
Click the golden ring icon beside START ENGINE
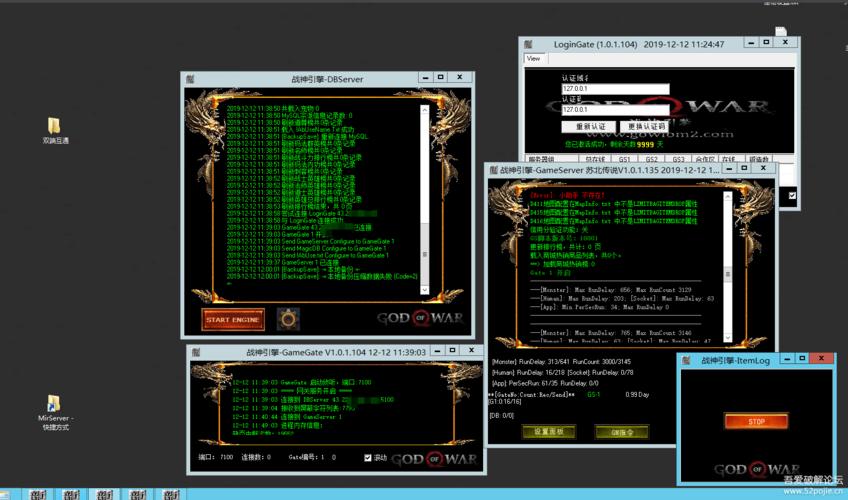click(x=288, y=319)
